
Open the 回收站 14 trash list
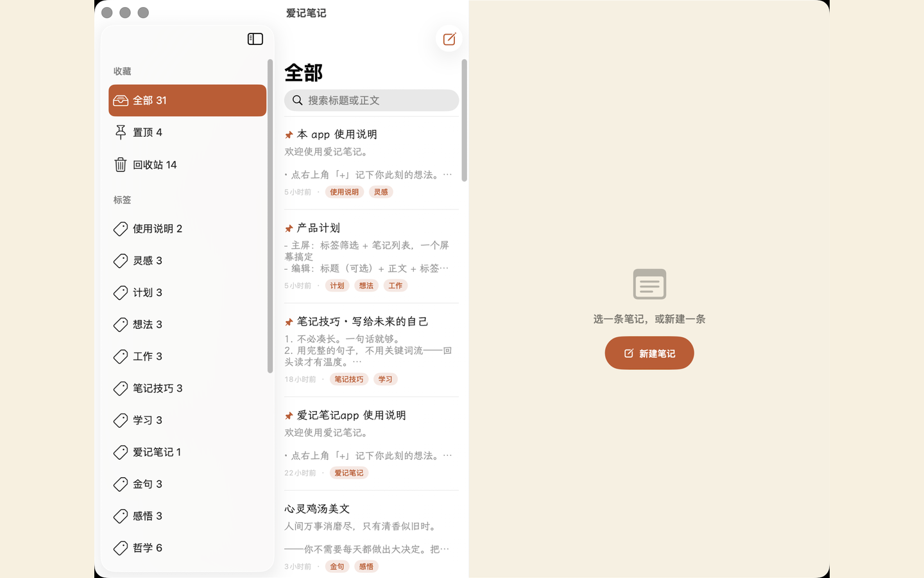pyautogui.click(x=187, y=165)
